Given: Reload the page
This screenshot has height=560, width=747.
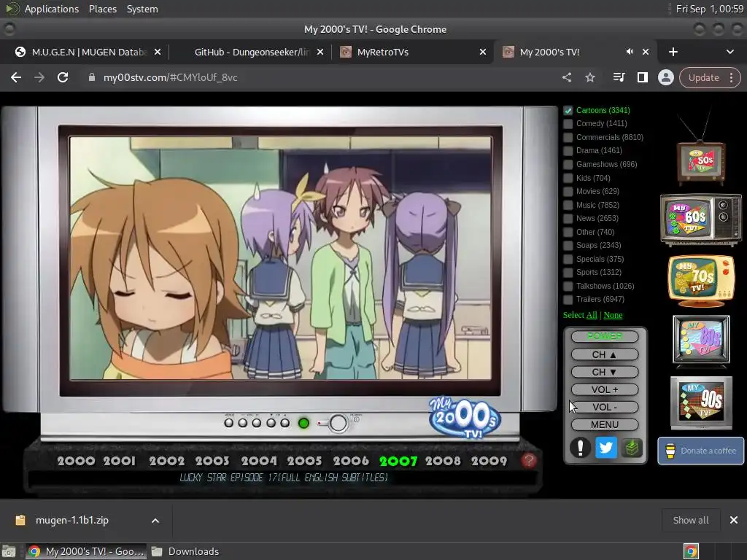Looking at the screenshot, I should click(x=63, y=77).
